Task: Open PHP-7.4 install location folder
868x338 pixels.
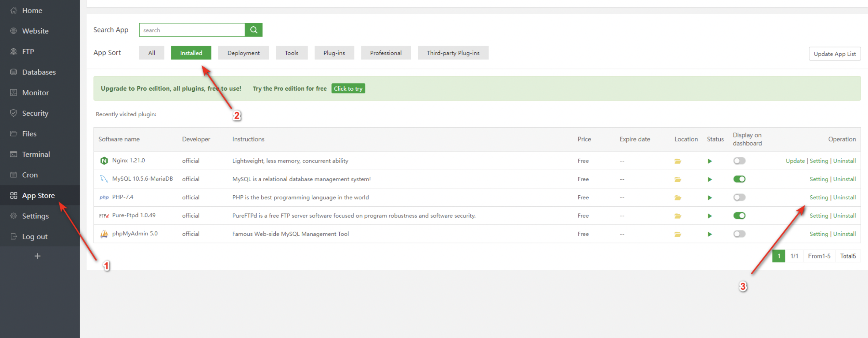Action: coord(677,197)
